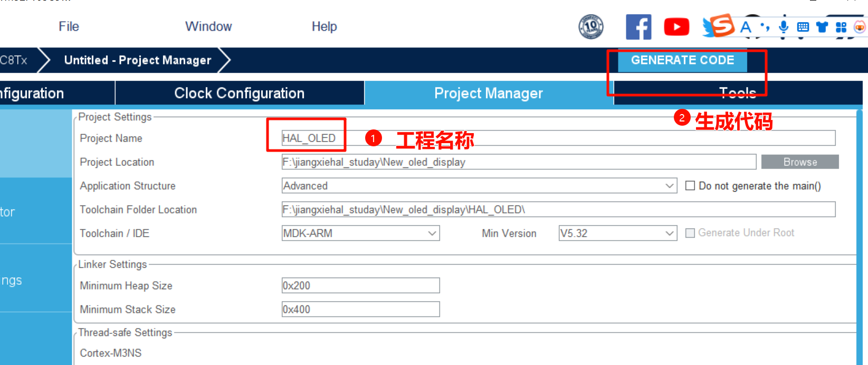Click the Thread-safe Settings group title
The image size is (868, 365).
pos(125,332)
